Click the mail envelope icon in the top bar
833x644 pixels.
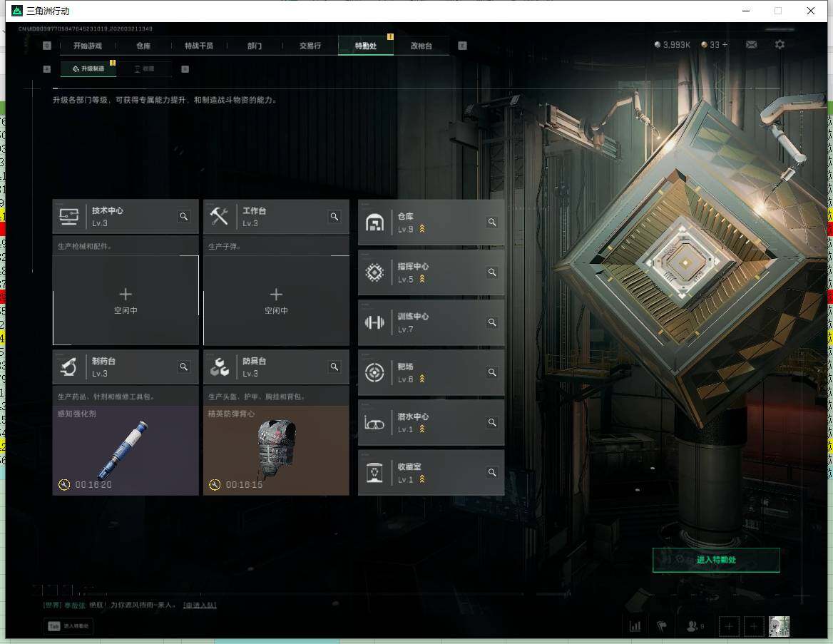(751, 45)
